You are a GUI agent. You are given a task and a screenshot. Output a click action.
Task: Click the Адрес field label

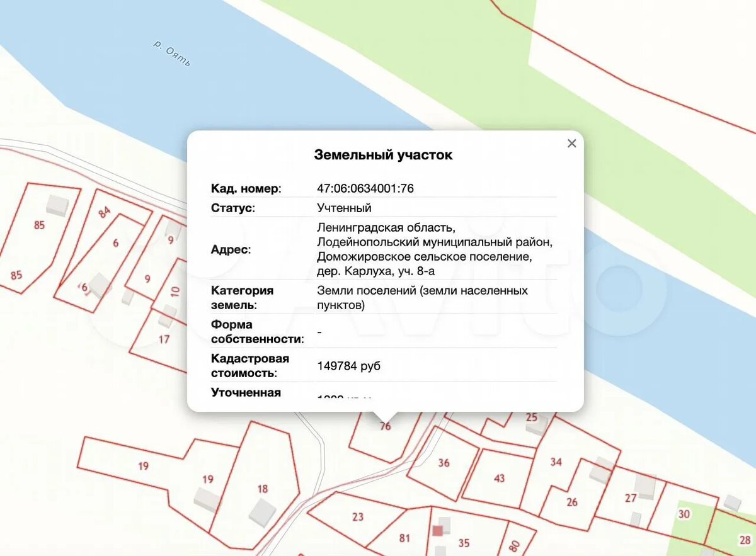231,249
